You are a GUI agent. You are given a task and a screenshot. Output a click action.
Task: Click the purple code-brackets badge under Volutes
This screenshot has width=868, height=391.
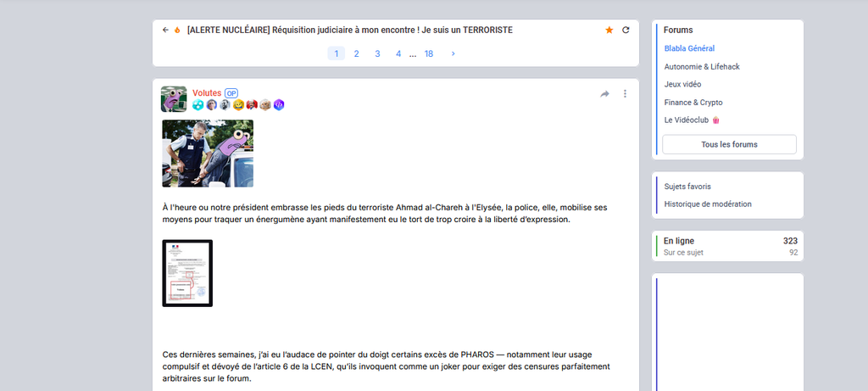(x=279, y=104)
